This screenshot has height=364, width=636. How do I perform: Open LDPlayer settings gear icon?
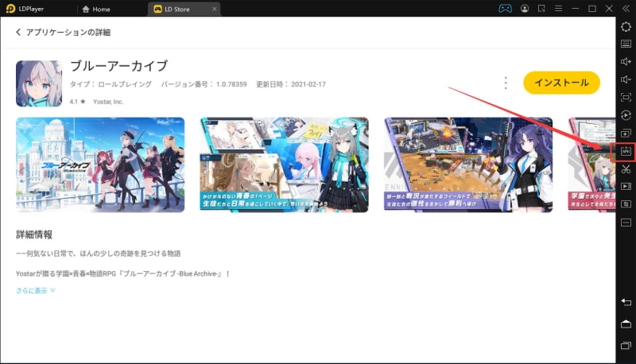626,27
